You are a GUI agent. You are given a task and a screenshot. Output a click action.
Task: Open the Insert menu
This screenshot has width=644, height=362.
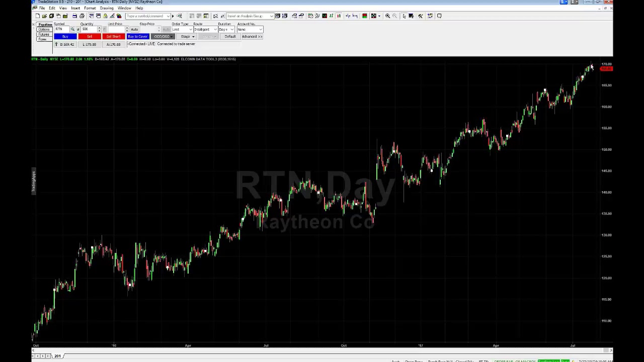tap(75, 8)
